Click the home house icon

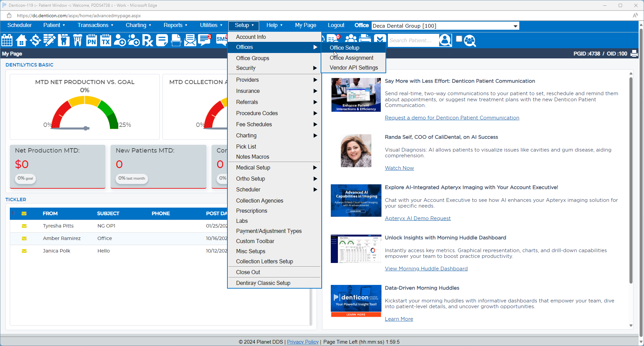[21, 40]
